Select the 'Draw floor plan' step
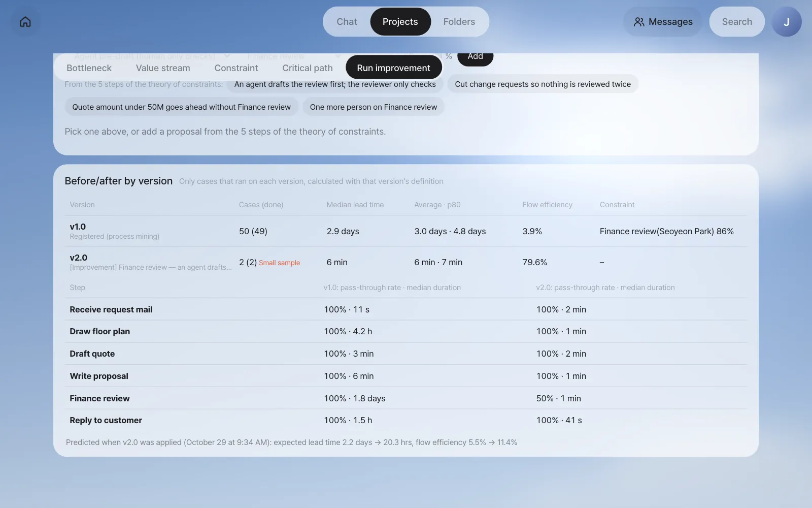The height and width of the screenshot is (508, 812). pos(406,331)
